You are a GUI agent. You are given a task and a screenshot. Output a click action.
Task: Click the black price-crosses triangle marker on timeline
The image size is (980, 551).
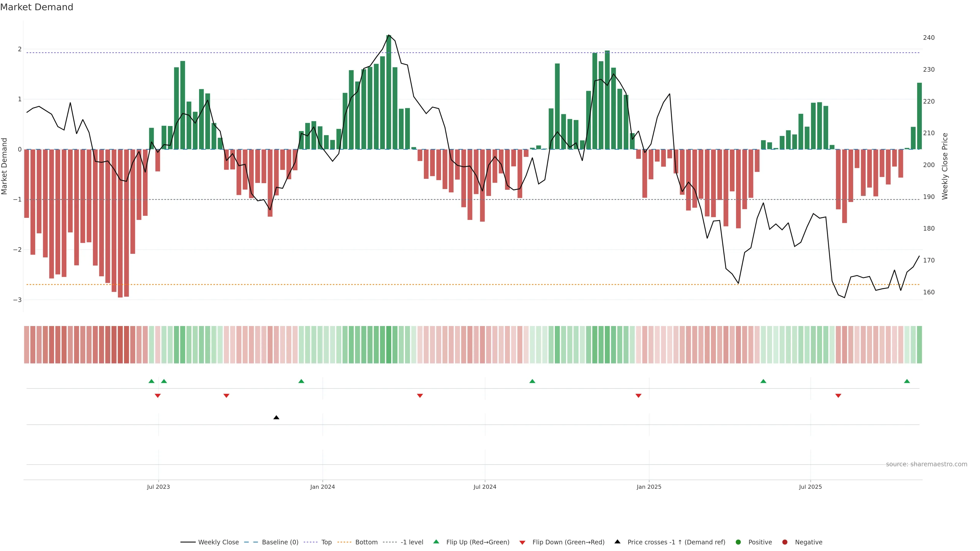tap(276, 418)
